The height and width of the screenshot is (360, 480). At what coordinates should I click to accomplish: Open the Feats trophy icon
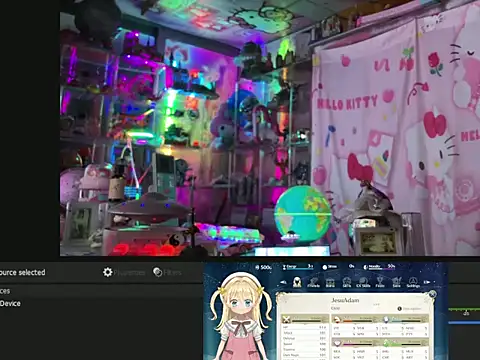point(380,283)
